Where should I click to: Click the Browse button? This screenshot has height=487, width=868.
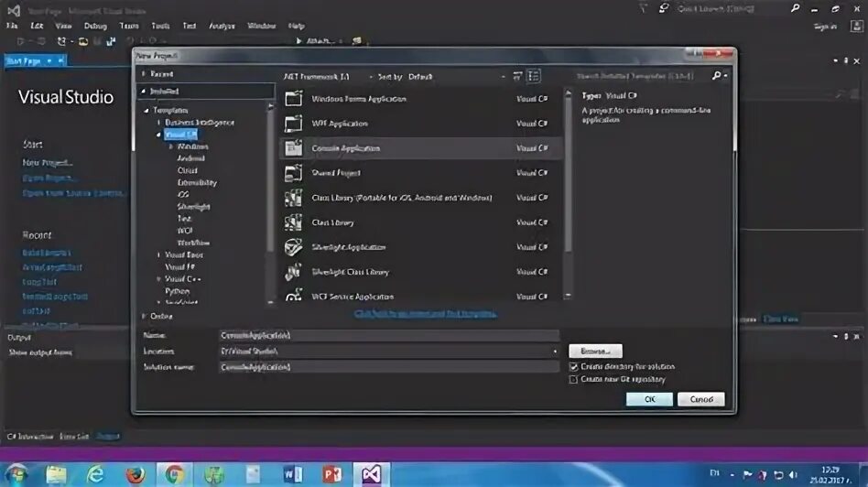pos(596,351)
